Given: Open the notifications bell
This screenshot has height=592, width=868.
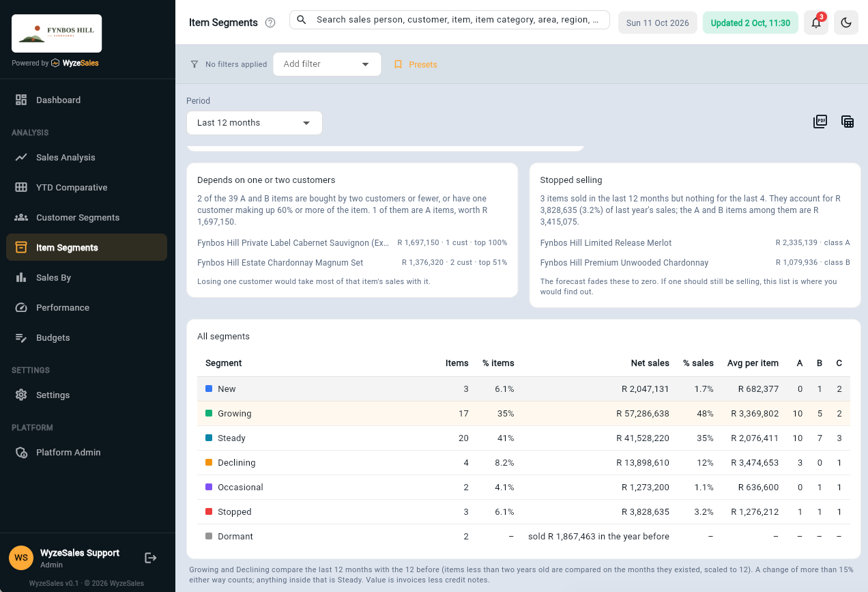Looking at the screenshot, I should coord(816,23).
